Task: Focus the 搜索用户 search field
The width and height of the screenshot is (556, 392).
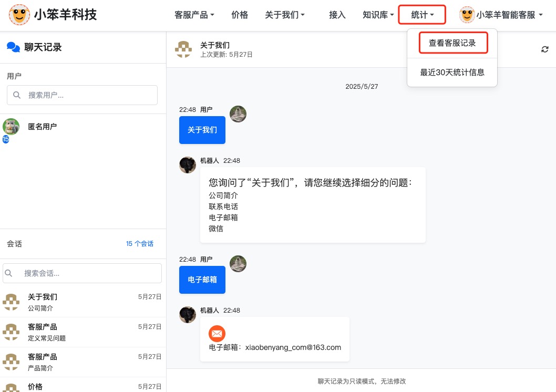Action: [83, 95]
